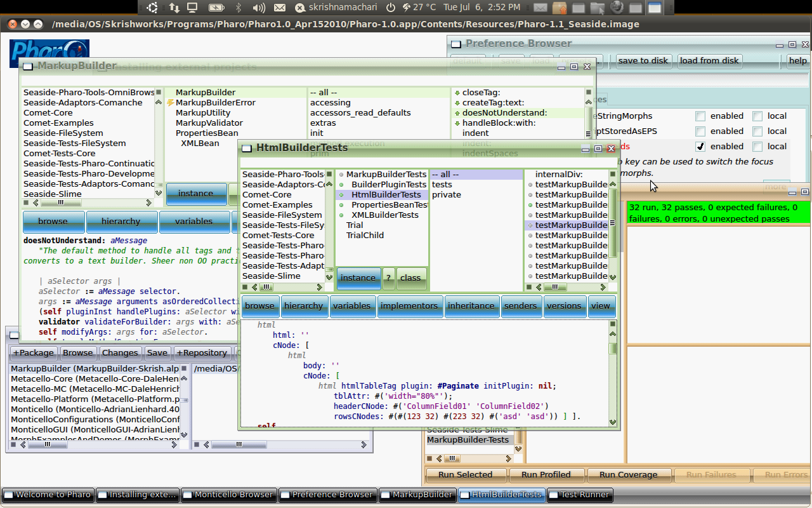Toggle enabled checkbox for StringMorphs preference
Image resolution: width=812 pixels, height=508 pixels.
(700, 116)
